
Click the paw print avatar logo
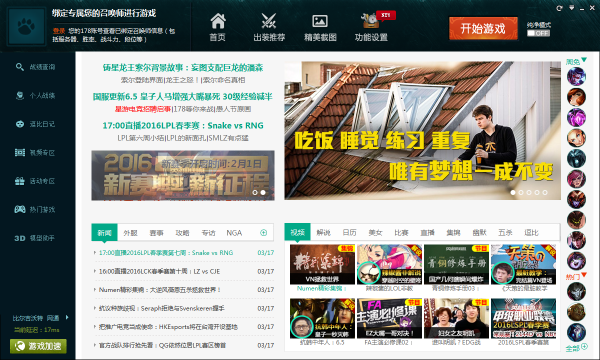point(26,27)
